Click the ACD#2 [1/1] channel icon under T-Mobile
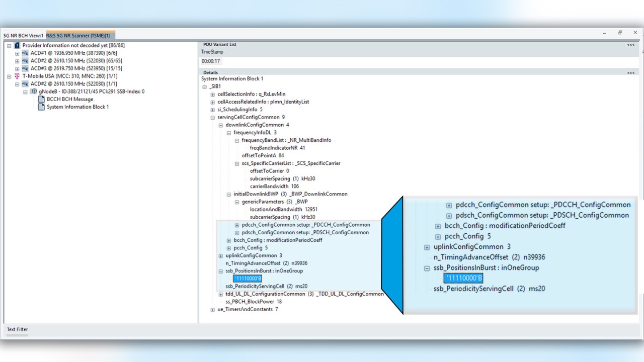The width and height of the screenshot is (644, 362). pos(25,84)
